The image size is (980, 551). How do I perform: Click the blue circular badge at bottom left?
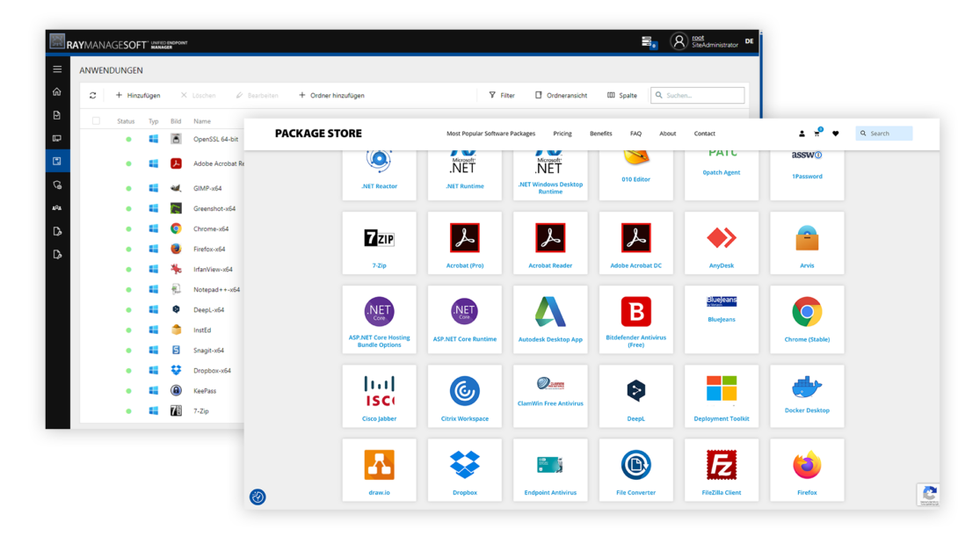258,497
